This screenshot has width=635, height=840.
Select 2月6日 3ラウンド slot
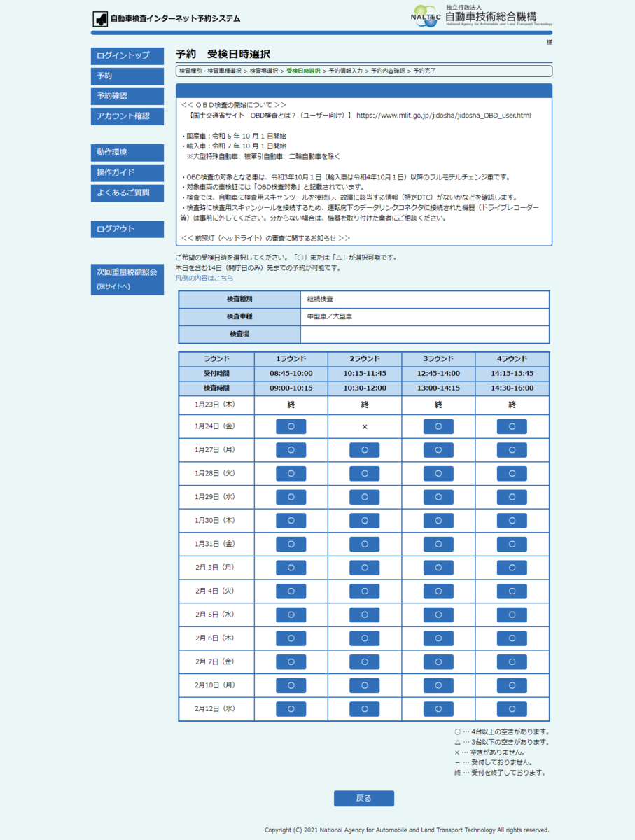coord(438,639)
